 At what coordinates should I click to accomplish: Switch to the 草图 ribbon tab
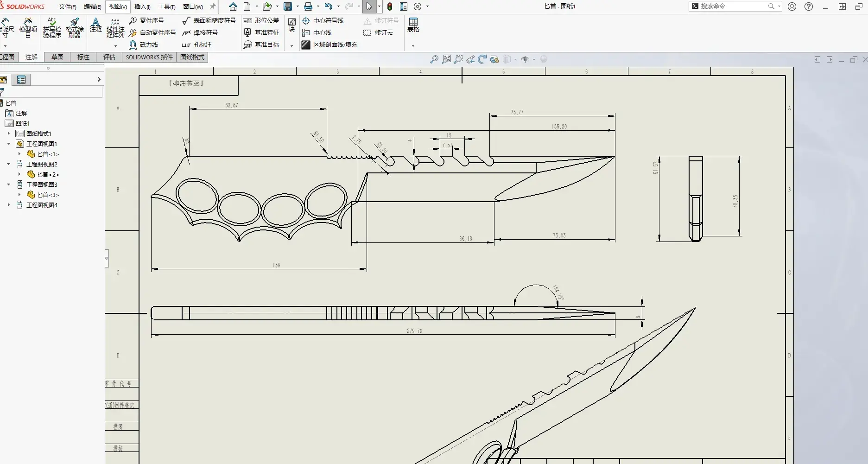pyautogui.click(x=57, y=57)
